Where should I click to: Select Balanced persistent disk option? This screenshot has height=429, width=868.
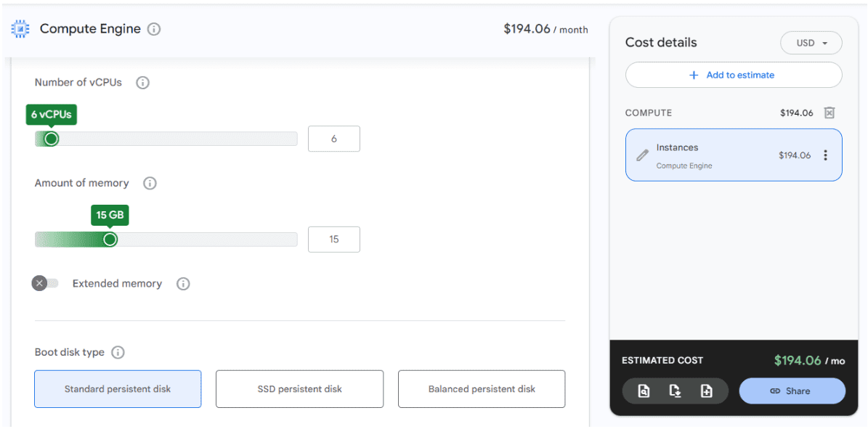pos(482,389)
